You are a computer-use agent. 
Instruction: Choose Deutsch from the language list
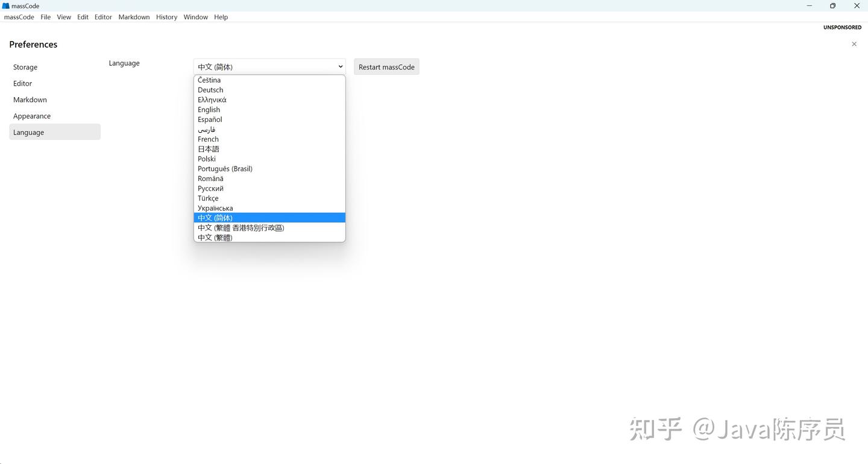pos(269,90)
